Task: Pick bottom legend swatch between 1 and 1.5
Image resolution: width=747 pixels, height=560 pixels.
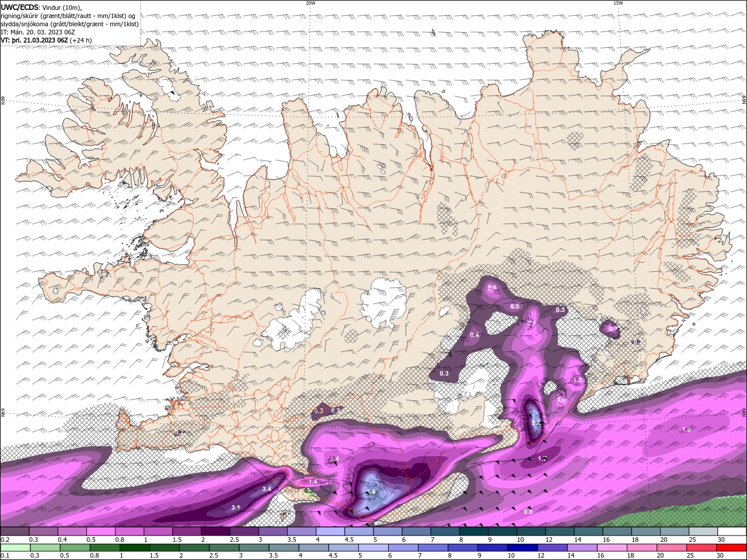Action: 135,548
